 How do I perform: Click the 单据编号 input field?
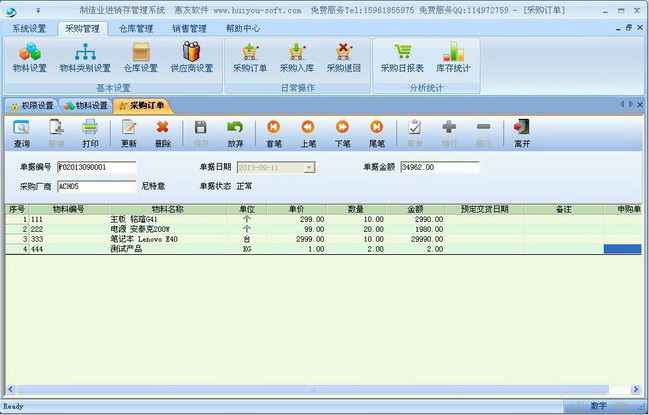click(x=96, y=167)
